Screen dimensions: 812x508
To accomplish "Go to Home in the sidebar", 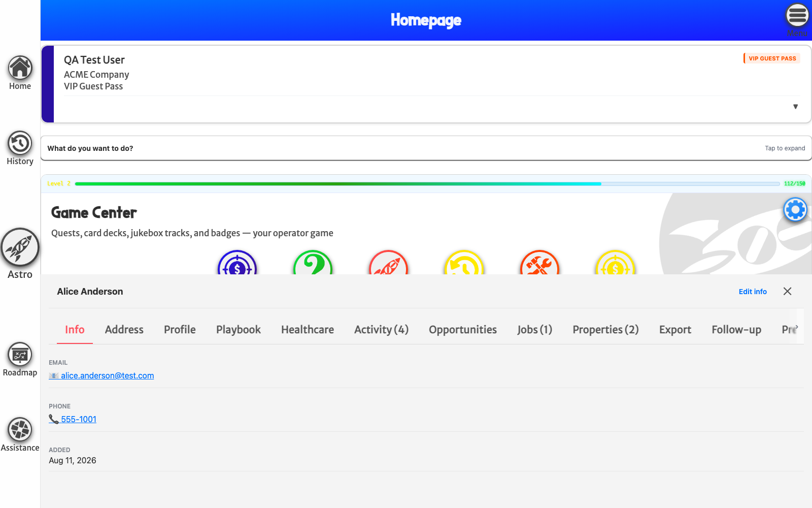I will tap(20, 73).
